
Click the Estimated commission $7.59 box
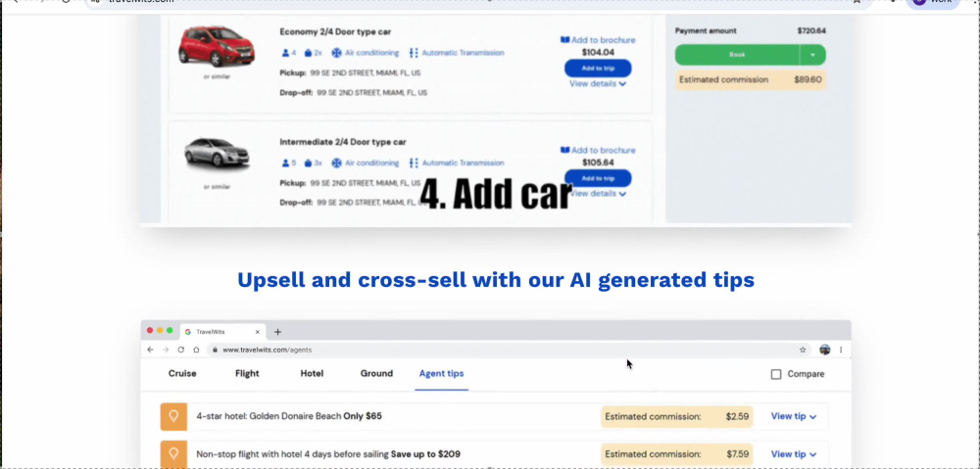pyautogui.click(x=677, y=454)
